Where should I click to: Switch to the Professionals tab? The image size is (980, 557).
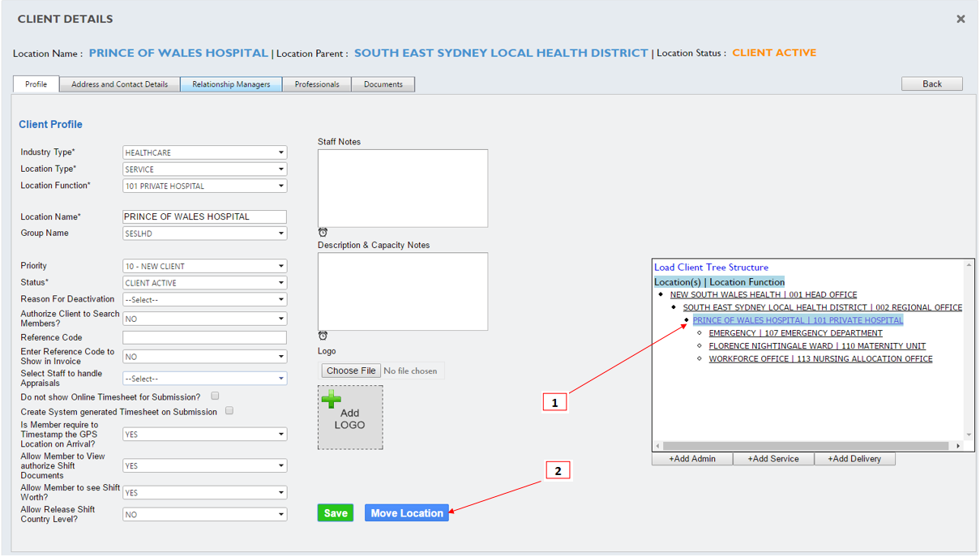317,84
